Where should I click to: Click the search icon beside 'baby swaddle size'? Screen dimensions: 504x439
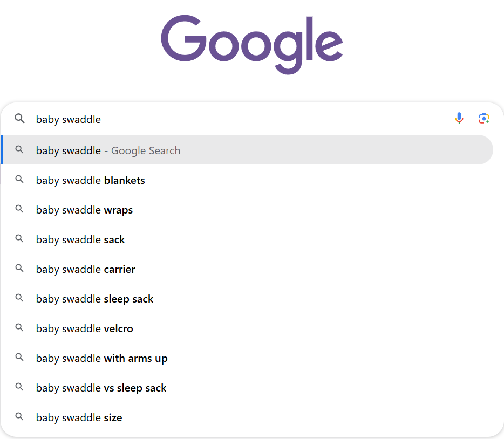(19, 417)
